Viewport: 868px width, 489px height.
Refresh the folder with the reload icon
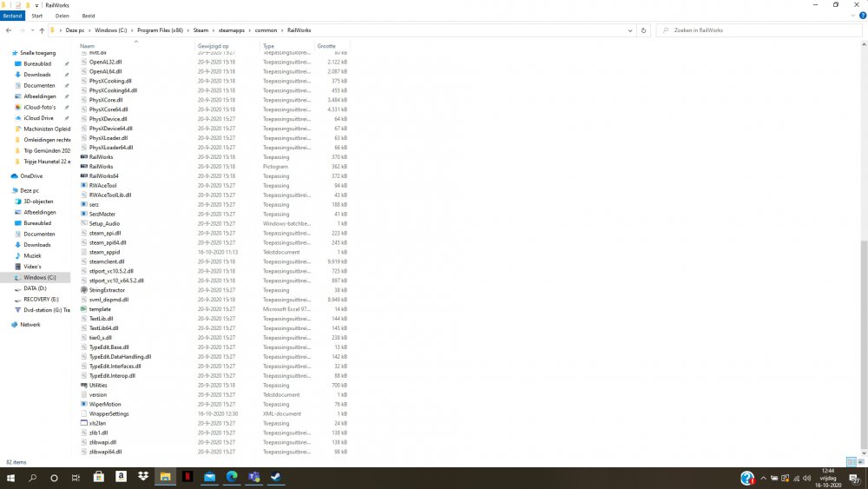tap(643, 30)
